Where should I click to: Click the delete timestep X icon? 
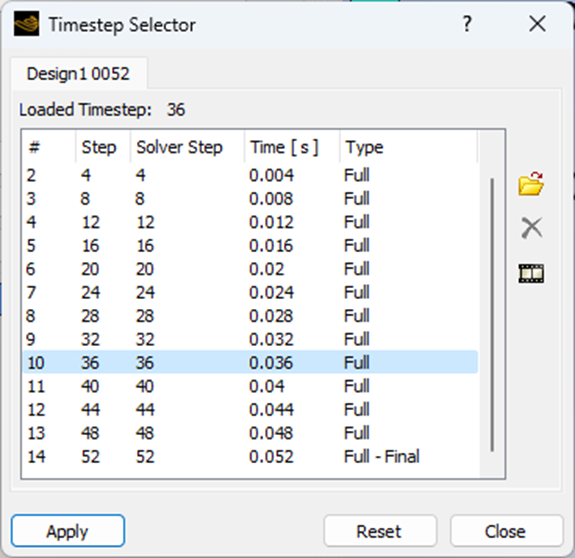[x=531, y=228]
